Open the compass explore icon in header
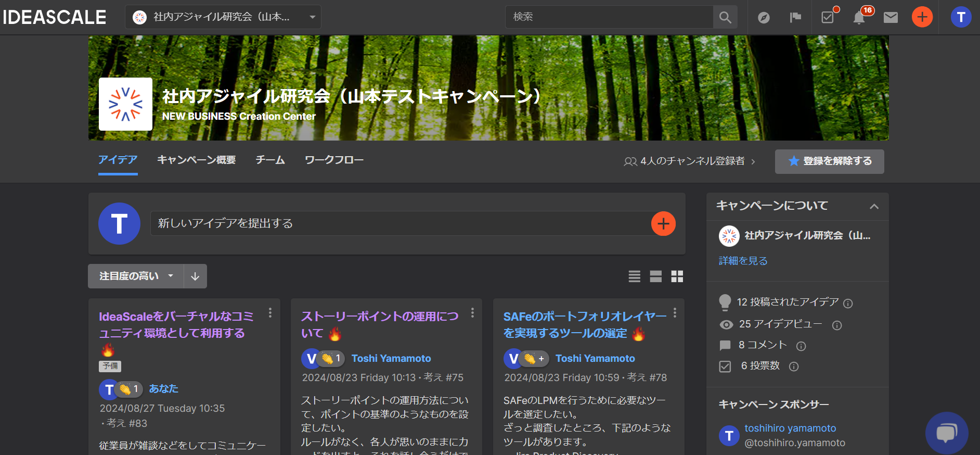980x455 pixels. pyautogui.click(x=764, y=18)
